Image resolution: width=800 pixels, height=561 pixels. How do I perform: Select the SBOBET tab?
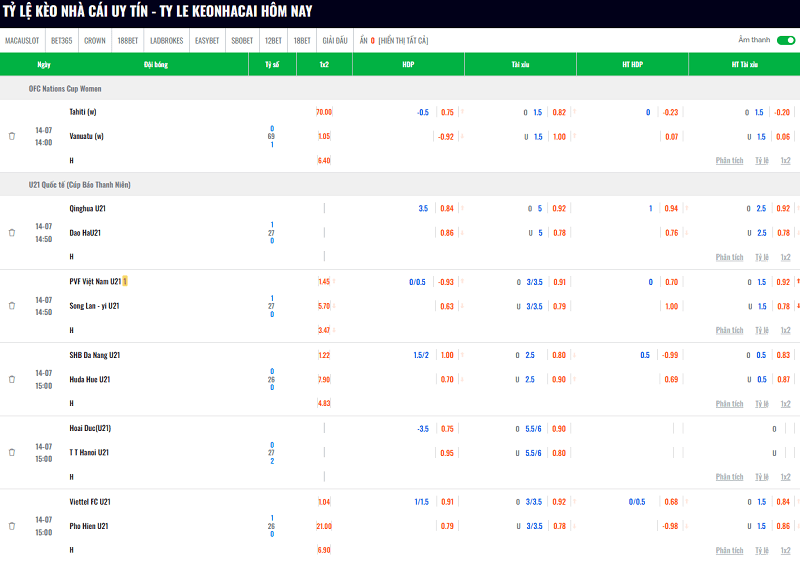242,40
